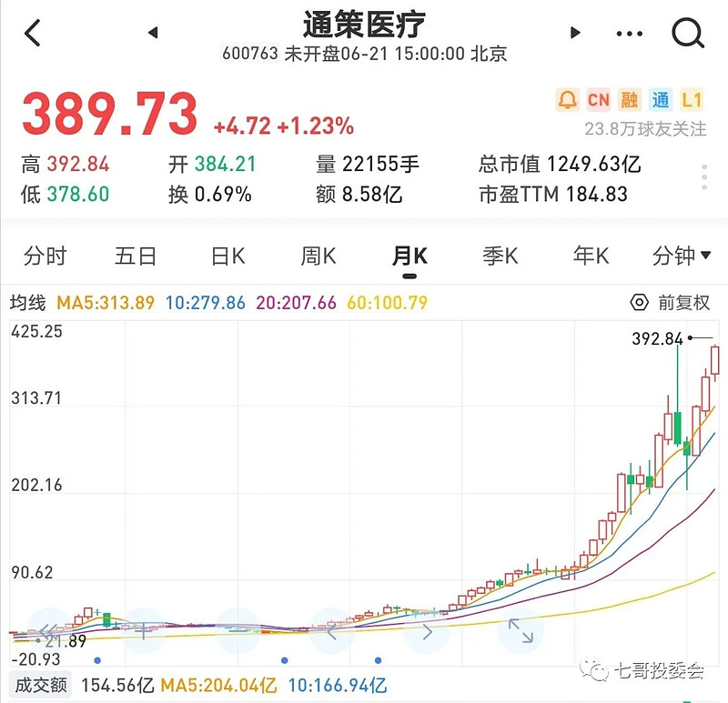
Task: Tap the 高 392.84 day high
Action: (x=65, y=165)
